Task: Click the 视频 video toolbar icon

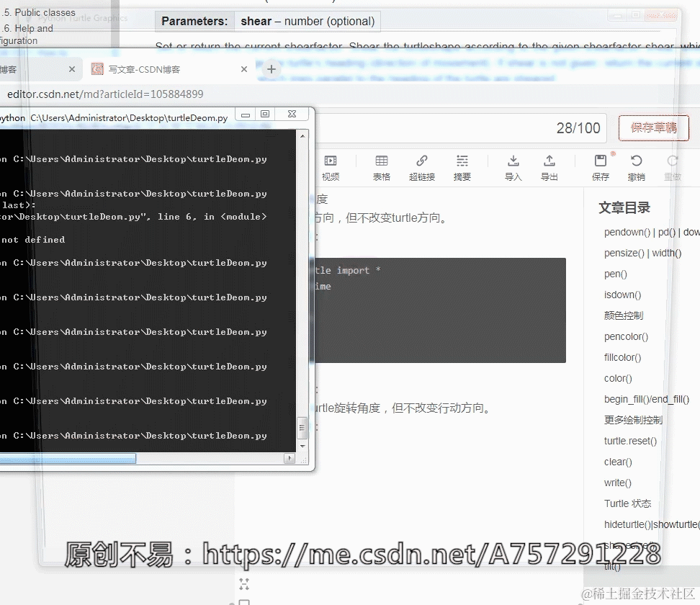Action: pos(331,167)
